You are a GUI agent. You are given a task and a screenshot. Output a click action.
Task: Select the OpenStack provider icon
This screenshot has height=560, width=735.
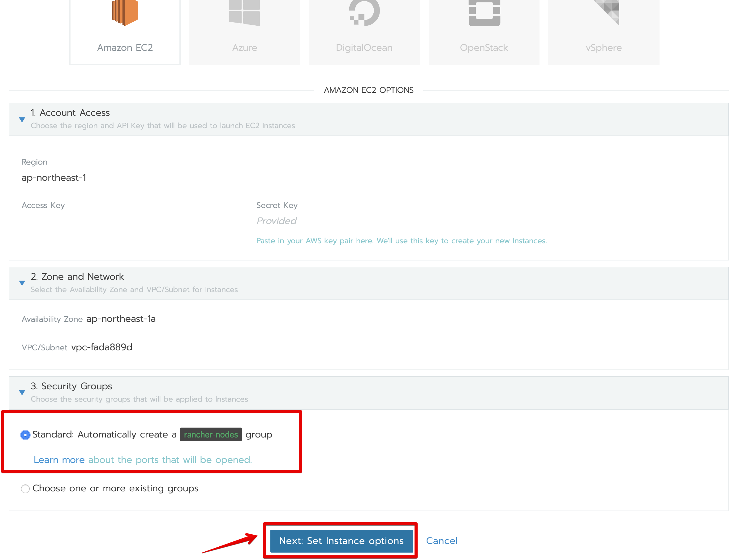484,13
